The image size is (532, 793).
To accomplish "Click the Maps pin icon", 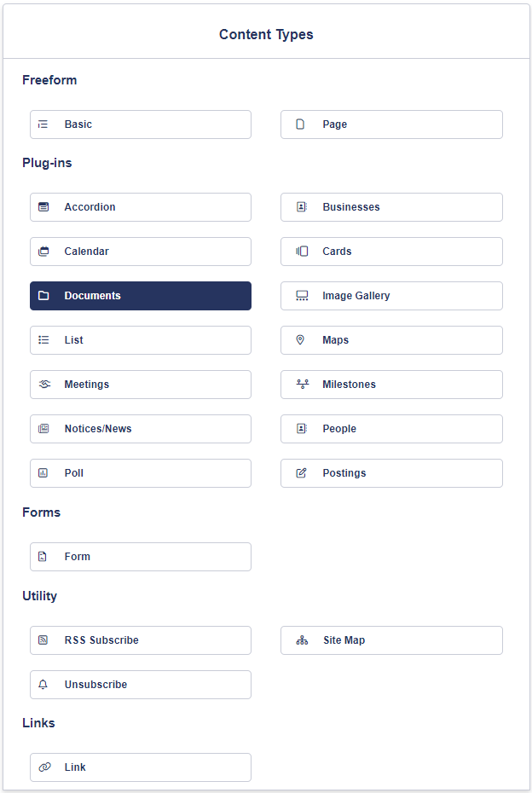I will point(300,340).
